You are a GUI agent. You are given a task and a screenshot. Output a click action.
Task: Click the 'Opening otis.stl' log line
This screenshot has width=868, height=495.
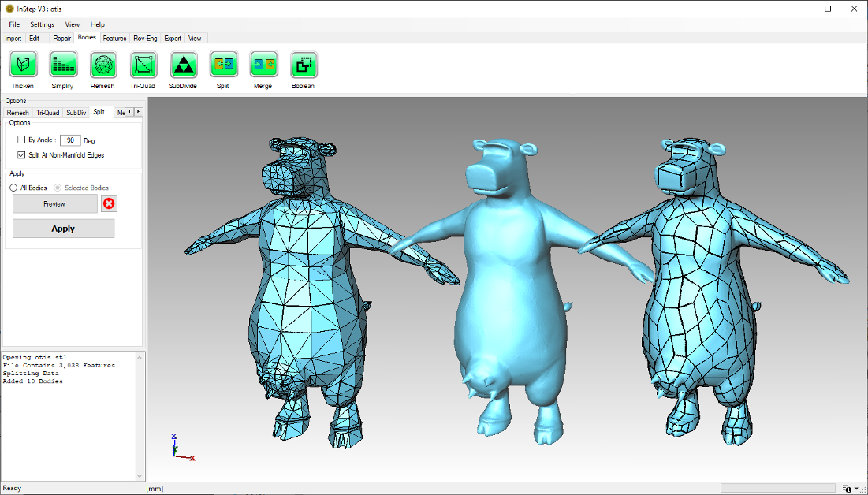35,357
